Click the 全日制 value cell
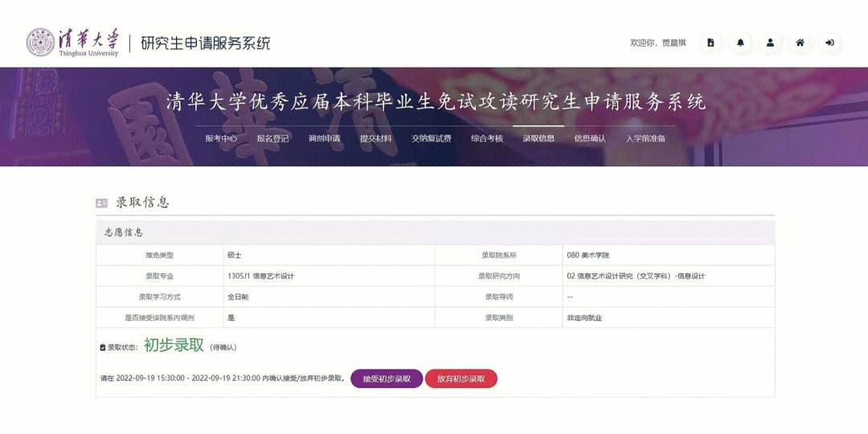 pyautogui.click(x=329, y=297)
